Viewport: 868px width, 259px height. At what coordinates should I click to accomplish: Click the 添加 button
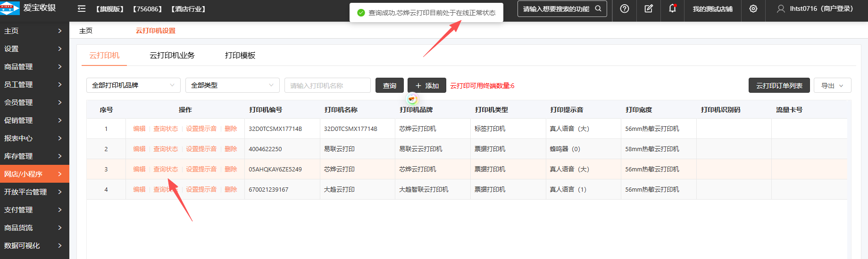[426, 86]
